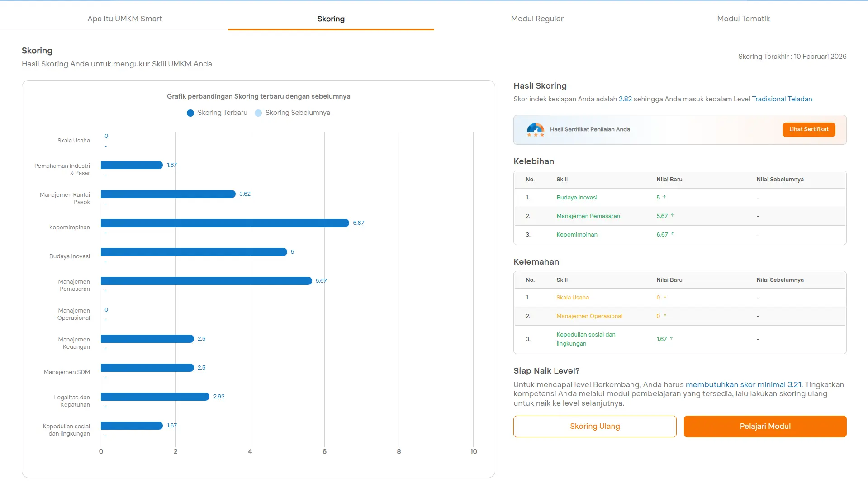Click the up arrow next to 6.67 in Kelebihan
This screenshot has width=868, height=493.
[673, 234]
